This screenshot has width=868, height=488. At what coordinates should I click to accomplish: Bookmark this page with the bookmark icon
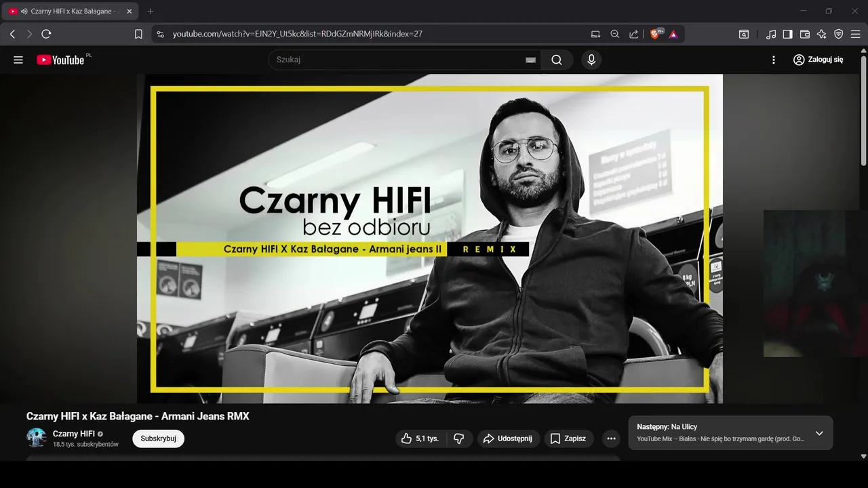coord(138,34)
